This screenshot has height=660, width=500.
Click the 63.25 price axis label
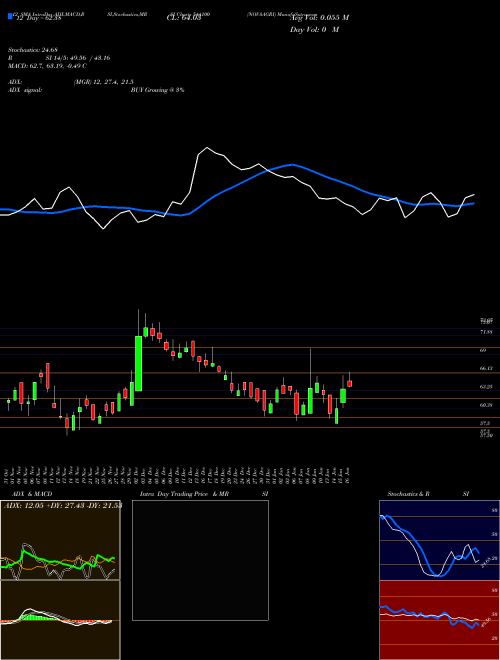pos(486,386)
